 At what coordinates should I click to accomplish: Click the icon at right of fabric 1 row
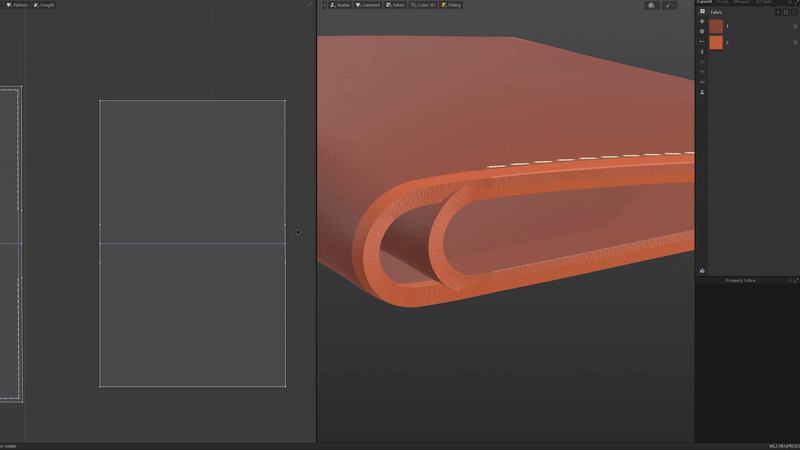tap(795, 27)
